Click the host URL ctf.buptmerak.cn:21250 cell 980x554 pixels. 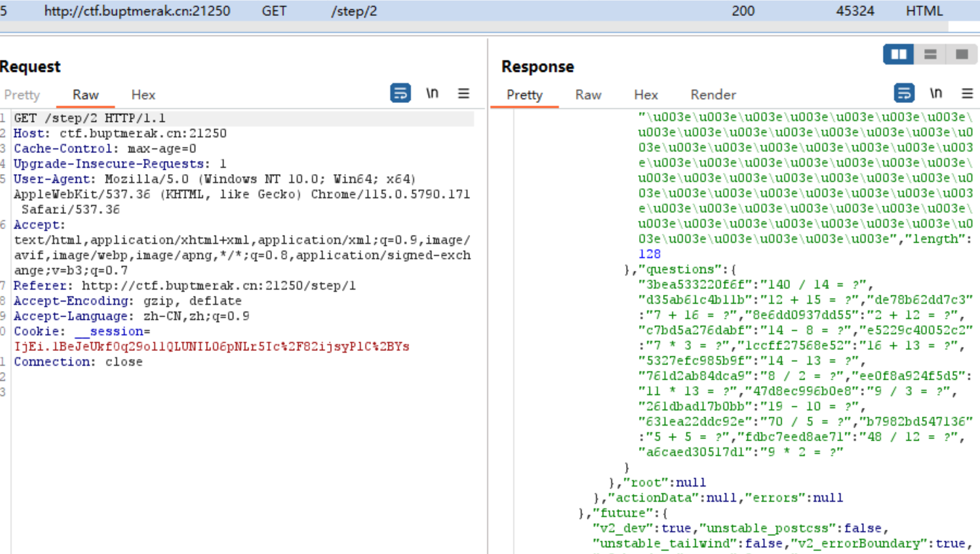[x=137, y=11]
